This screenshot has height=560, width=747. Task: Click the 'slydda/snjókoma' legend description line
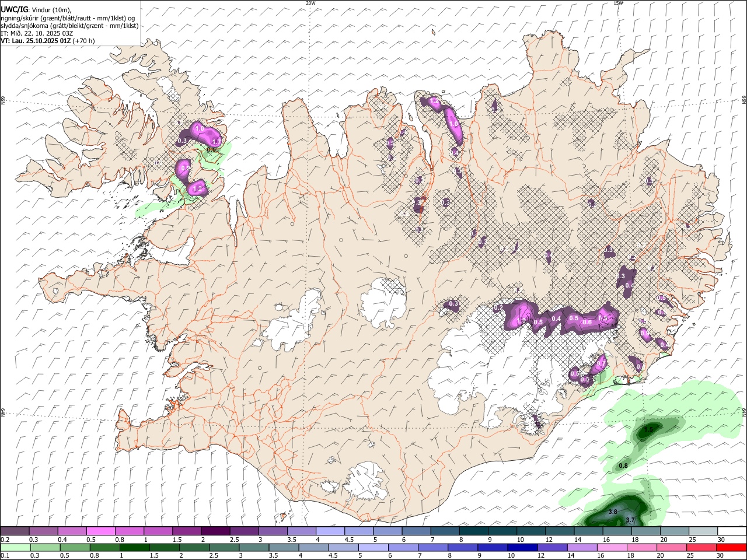click(x=69, y=26)
